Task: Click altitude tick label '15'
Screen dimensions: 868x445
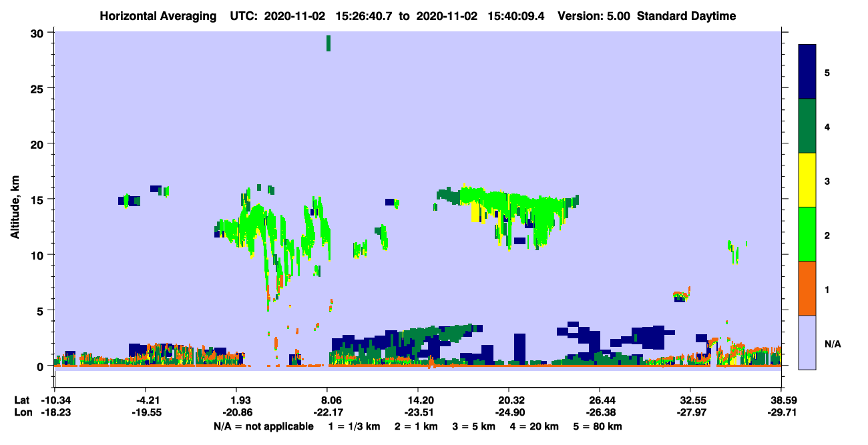Action: click(38, 199)
